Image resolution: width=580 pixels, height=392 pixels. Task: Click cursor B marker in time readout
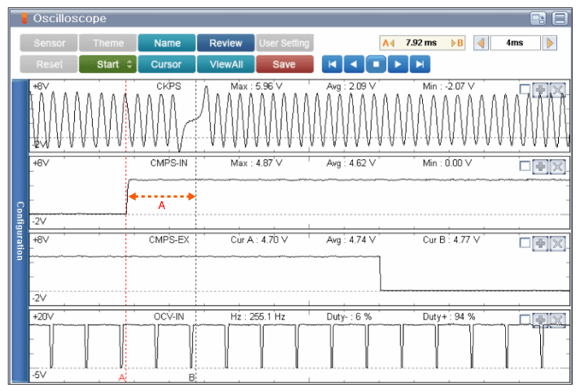click(x=457, y=43)
